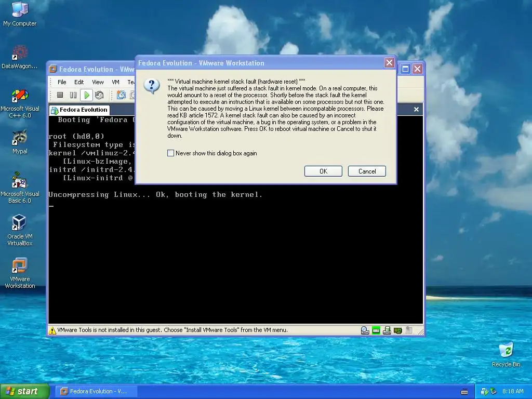Click the Fedora Evolution taskbar button
Image resolution: width=532 pixels, height=399 pixels.
coord(96,391)
